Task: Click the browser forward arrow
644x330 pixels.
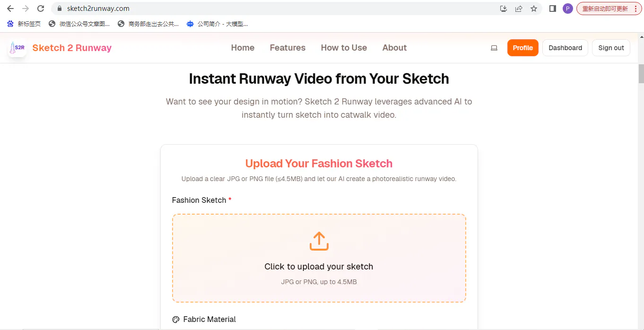Action: (26, 9)
